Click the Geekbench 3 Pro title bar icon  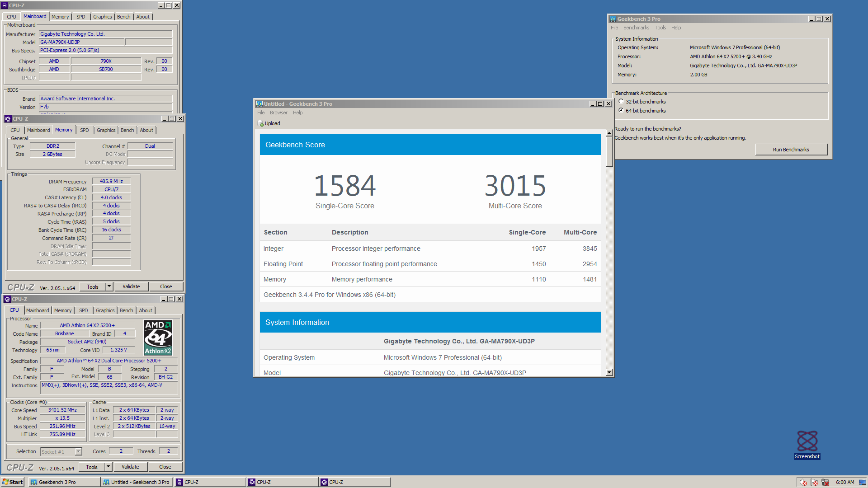click(x=613, y=19)
